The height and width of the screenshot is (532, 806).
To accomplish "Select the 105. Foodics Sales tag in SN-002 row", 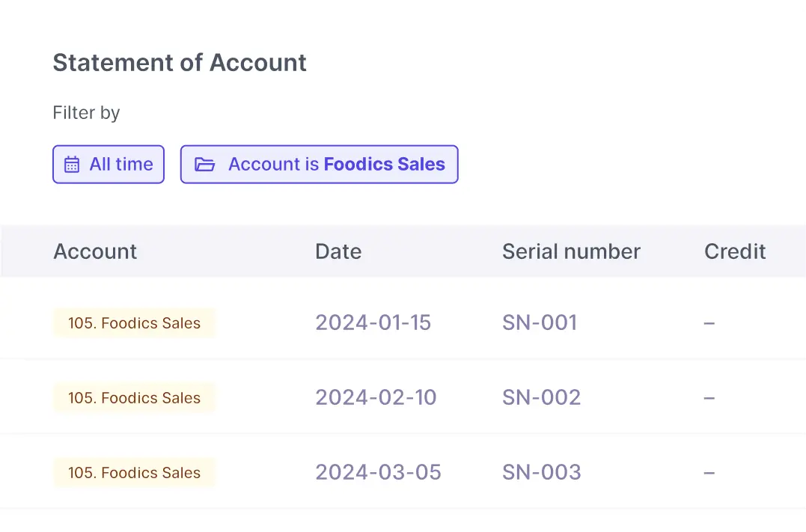I will click(x=134, y=398).
